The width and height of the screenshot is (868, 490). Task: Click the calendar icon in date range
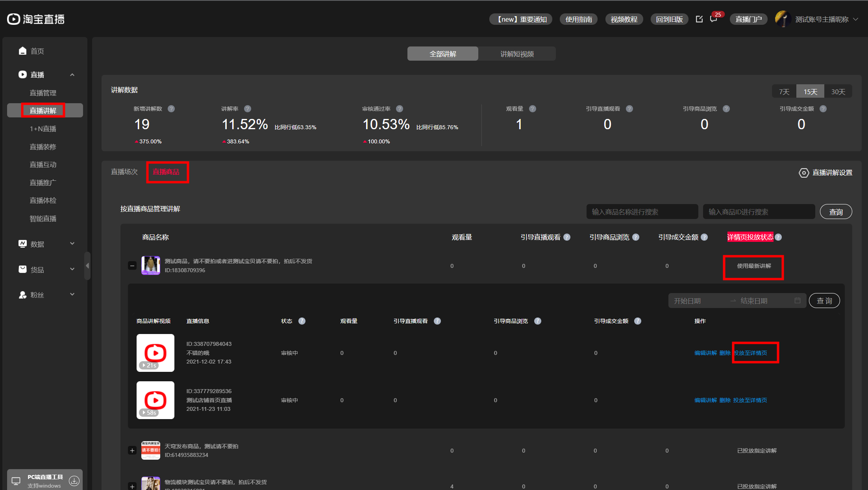798,301
